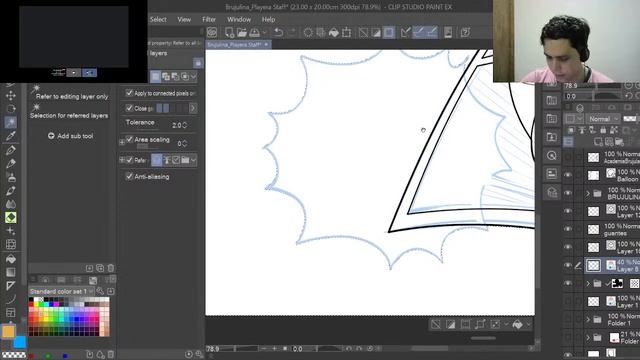Open the Select menu
The height and width of the screenshot is (360, 640).
pyautogui.click(x=158, y=19)
